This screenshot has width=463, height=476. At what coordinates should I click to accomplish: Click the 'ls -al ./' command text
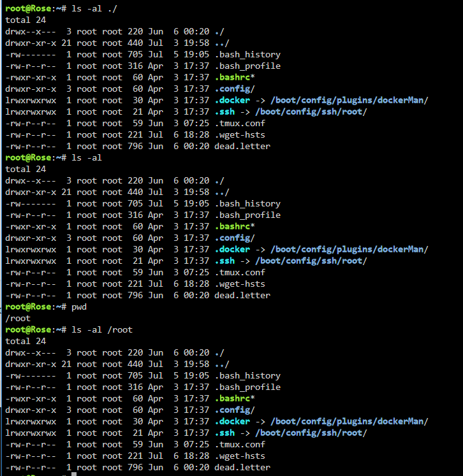click(x=94, y=9)
